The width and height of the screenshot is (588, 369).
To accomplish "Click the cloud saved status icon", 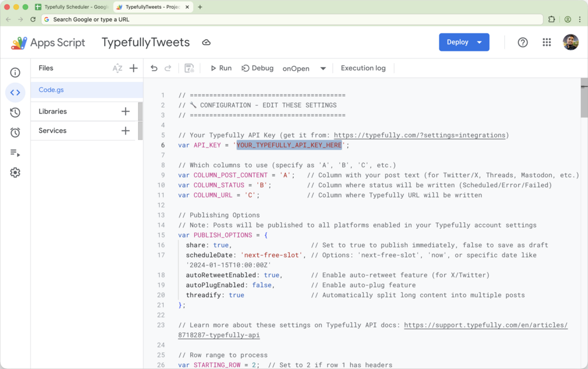I will (207, 42).
